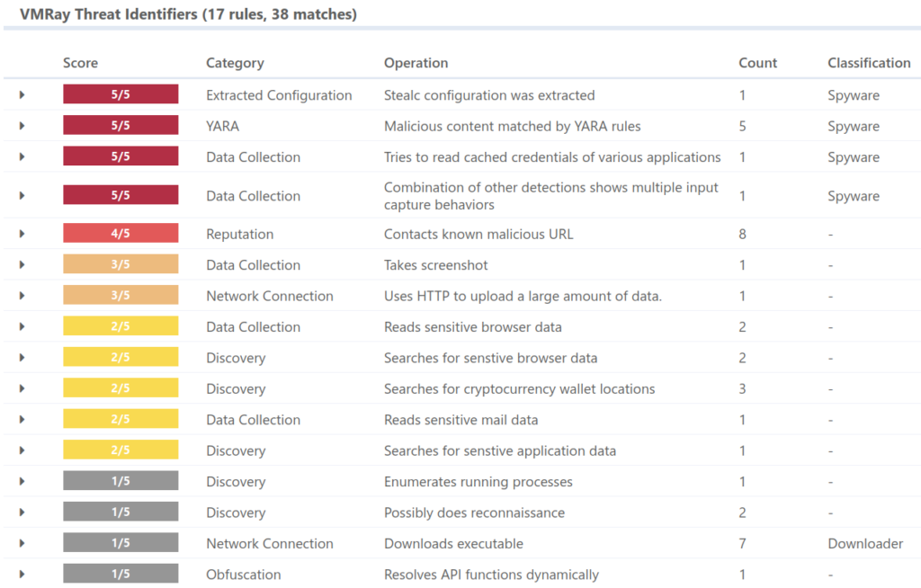Click the 'Downloader' classification cell
Image resolution: width=921 pixels, height=588 pixels.
pos(865,544)
